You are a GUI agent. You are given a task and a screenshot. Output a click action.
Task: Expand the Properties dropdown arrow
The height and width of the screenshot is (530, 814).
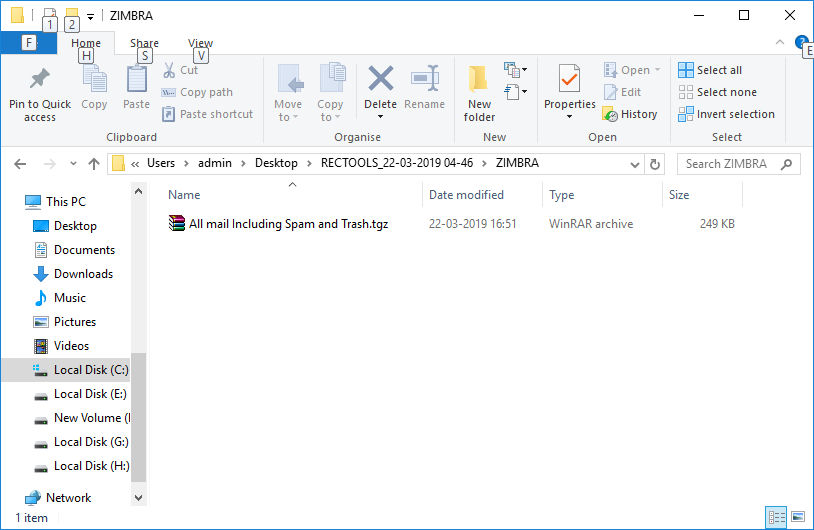pos(569,117)
